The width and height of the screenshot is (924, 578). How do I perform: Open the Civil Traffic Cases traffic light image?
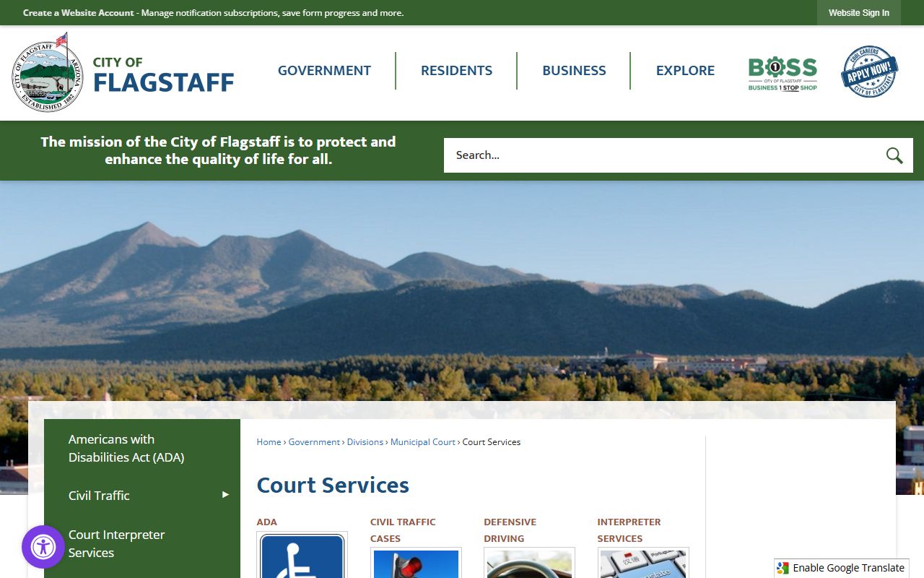pos(416,563)
